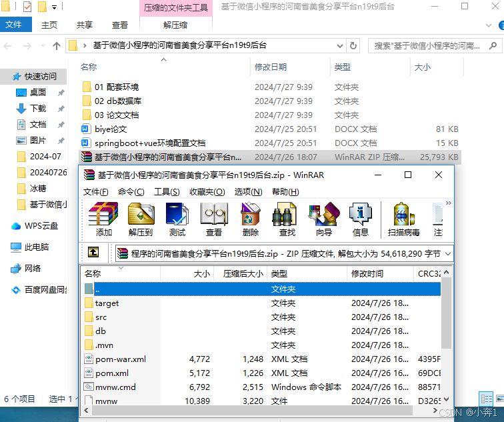The image size is (504, 422).
Task: Open WinRAR 收藏夹(O) menu
Action: [207, 192]
